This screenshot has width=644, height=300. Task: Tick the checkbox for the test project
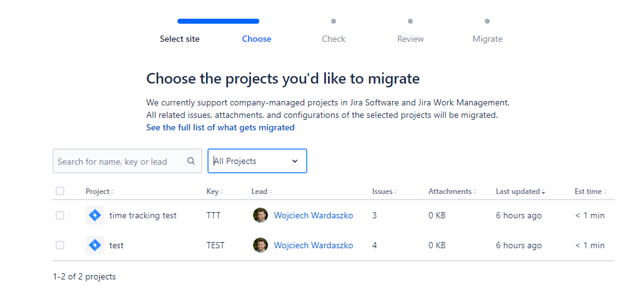tap(60, 245)
